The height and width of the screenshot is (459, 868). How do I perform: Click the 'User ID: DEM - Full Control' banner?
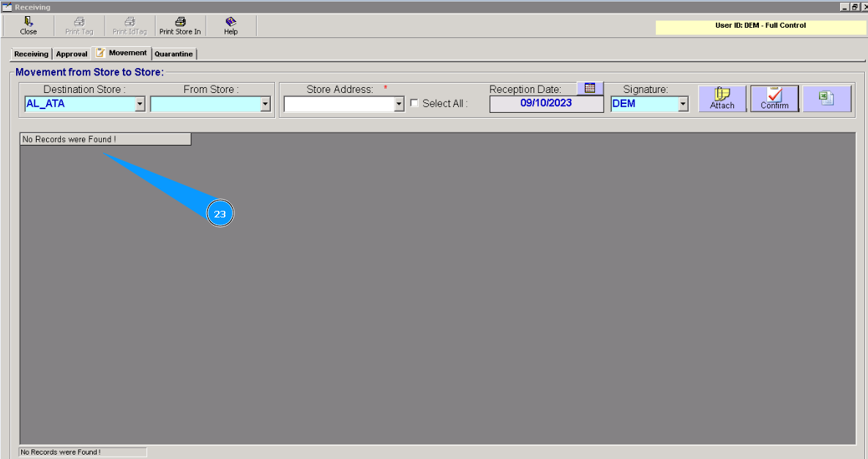[x=760, y=27]
